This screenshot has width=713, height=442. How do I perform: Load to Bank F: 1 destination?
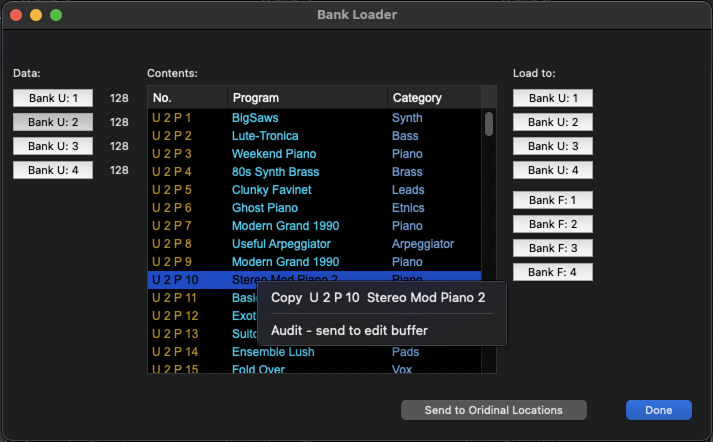click(x=553, y=200)
